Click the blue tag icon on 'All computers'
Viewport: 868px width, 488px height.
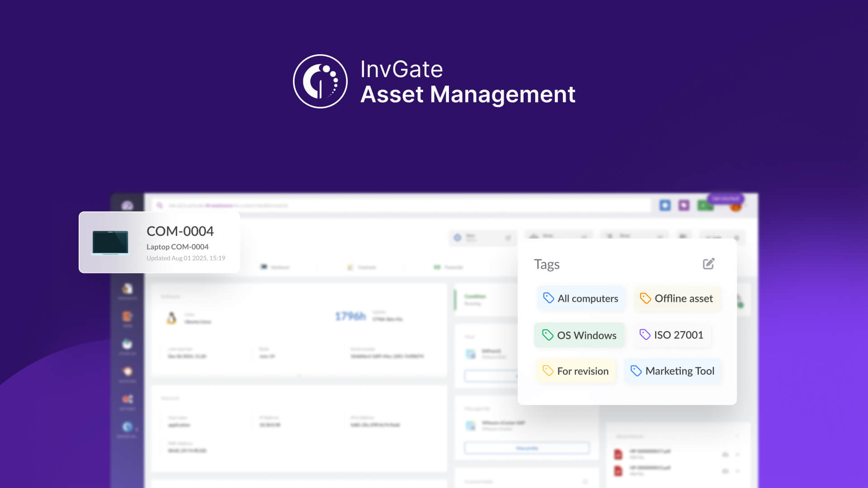point(548,298)
